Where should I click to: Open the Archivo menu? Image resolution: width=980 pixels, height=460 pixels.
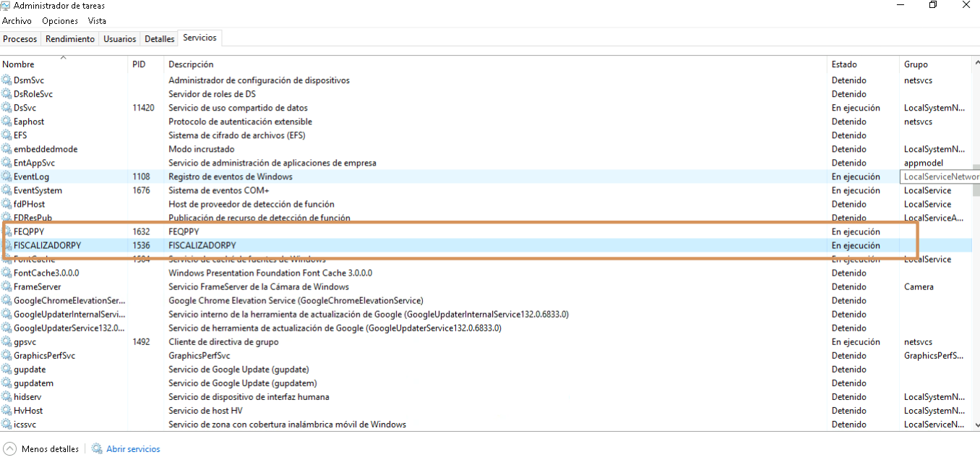(17, 21)
